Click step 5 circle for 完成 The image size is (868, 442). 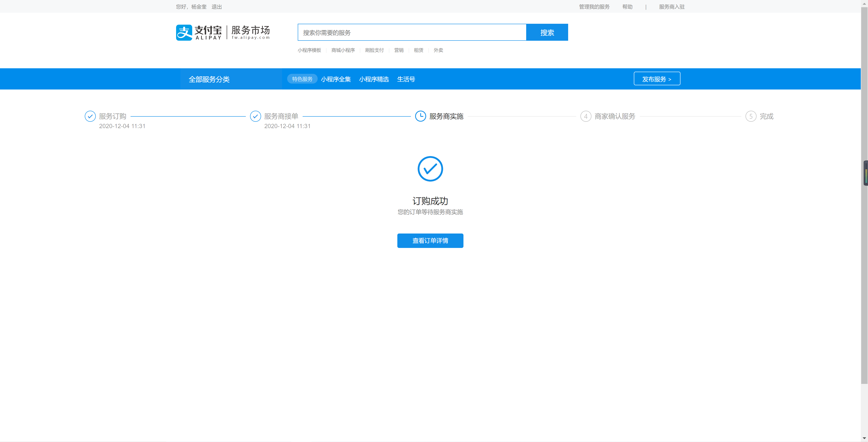pos(751,116)
